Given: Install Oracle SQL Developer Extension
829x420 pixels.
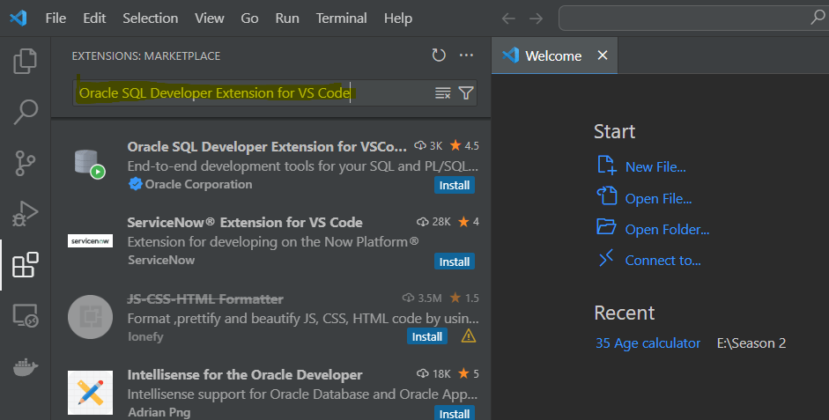Looking at the screenshot, I should [454, 185].
